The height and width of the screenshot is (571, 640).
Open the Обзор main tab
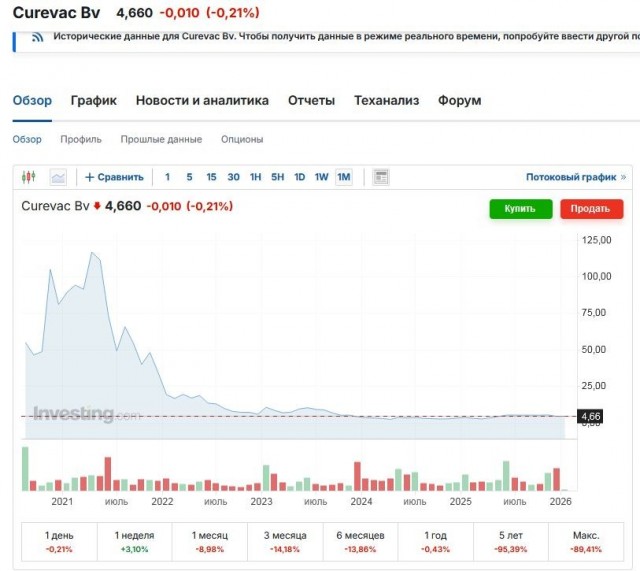[x=32, y=100]
